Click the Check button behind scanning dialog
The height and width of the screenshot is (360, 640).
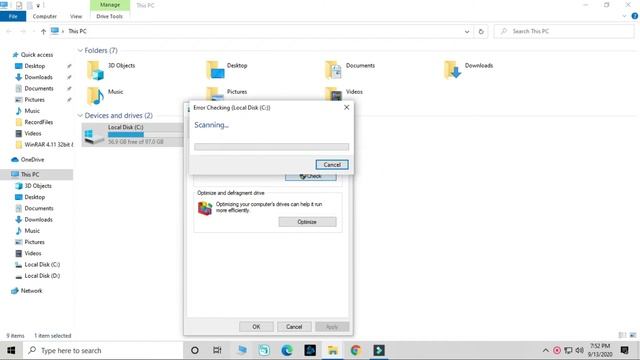pyautogui.click(x=311, y=177)
